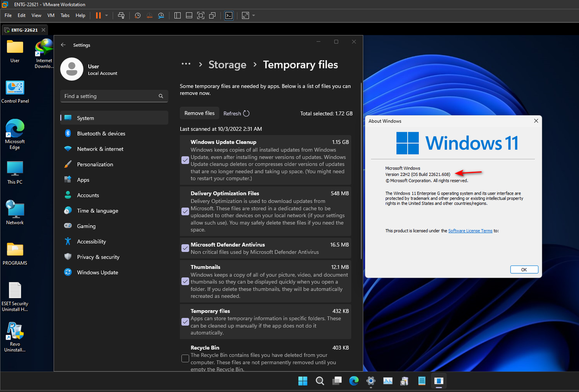Open the VMware Edit menu

(x=22, y=16)
